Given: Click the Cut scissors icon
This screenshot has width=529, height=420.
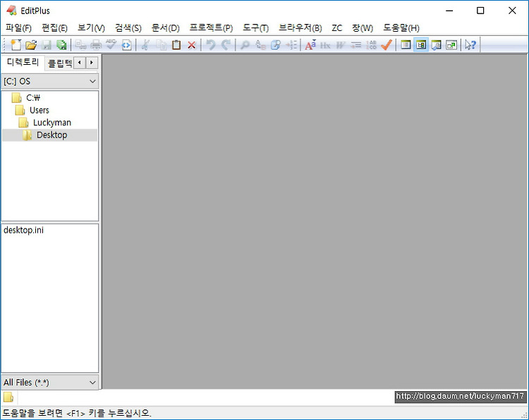Looking at the screenshot, I should click(x=145, y=45).
